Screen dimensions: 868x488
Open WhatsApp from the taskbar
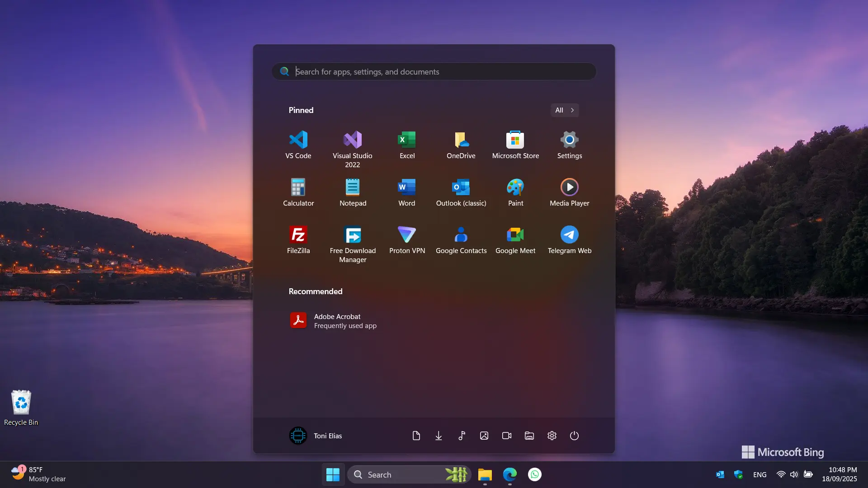click(x=534, y=474)
